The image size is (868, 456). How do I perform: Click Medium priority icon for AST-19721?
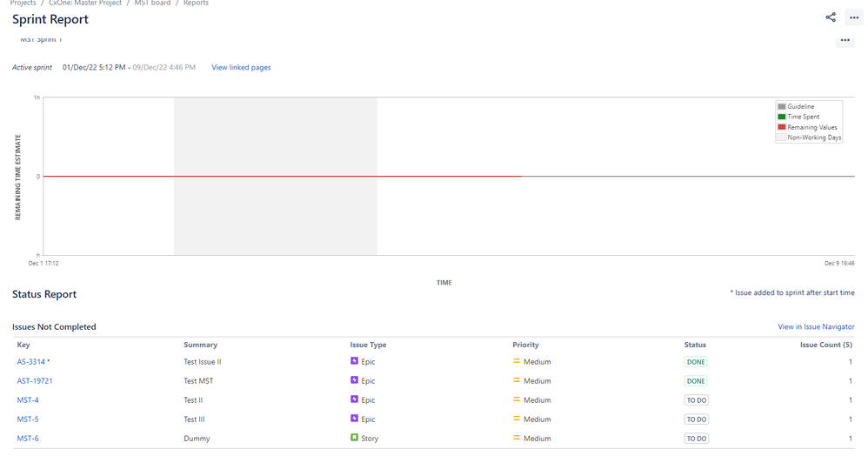click(x=517, y=380)
